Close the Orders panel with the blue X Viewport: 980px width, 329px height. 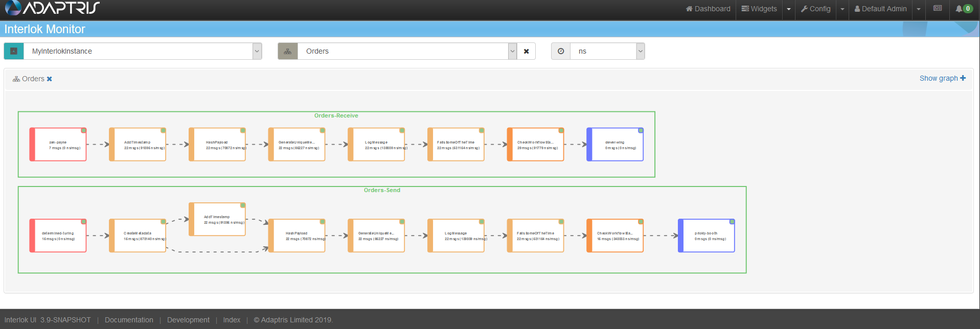coord(50,79)
